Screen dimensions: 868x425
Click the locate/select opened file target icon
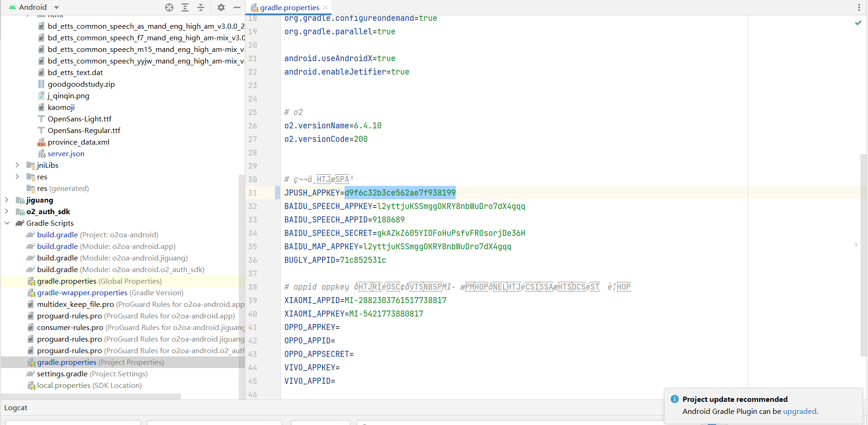pos(169,7)
